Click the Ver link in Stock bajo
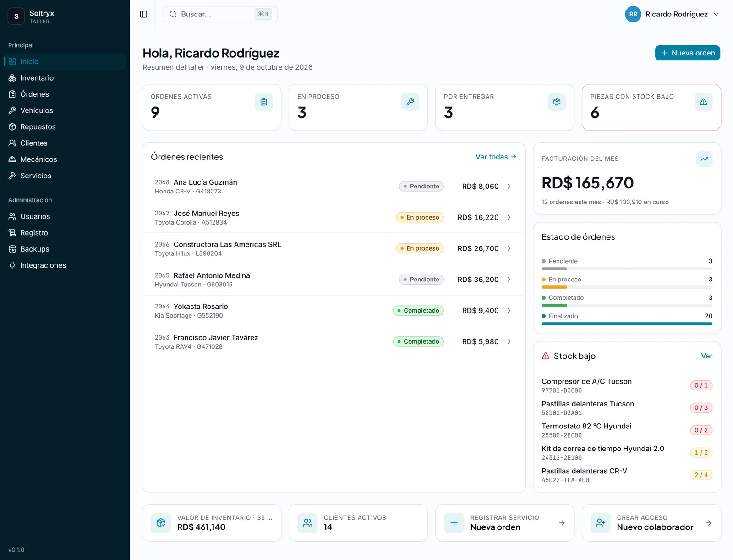This screenshot has width=733, height=560. [x=706, y=356]
